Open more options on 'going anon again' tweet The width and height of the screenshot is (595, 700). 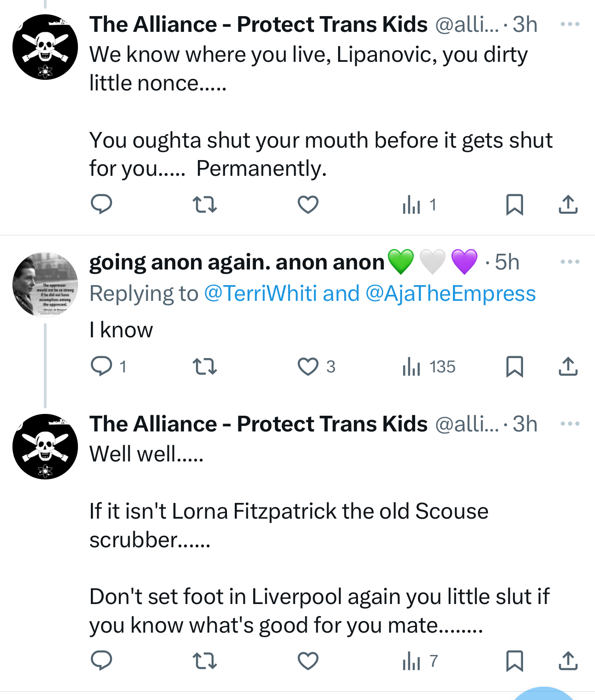pos(570,262)
